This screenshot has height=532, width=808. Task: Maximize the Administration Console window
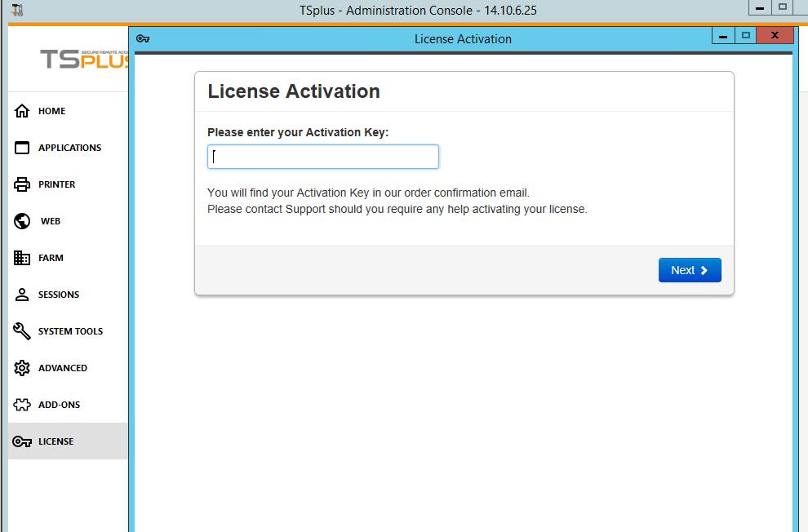[x=782, y=7]
